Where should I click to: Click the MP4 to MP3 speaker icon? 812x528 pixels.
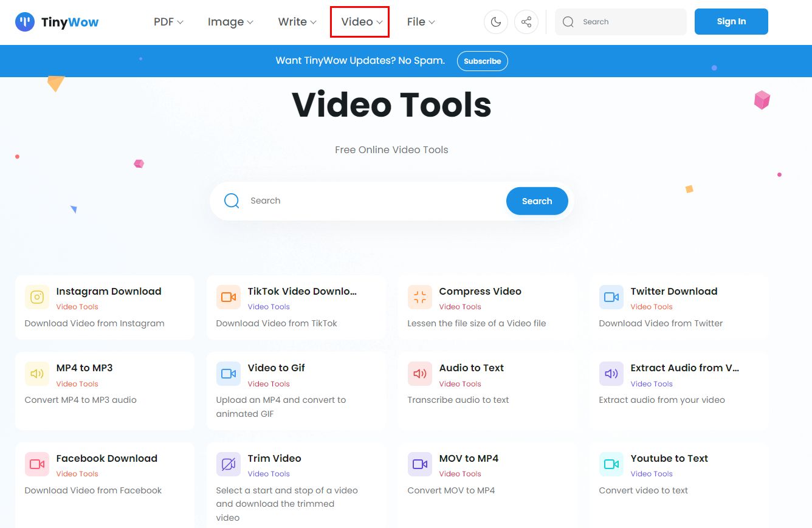click(x=37, y=374)
